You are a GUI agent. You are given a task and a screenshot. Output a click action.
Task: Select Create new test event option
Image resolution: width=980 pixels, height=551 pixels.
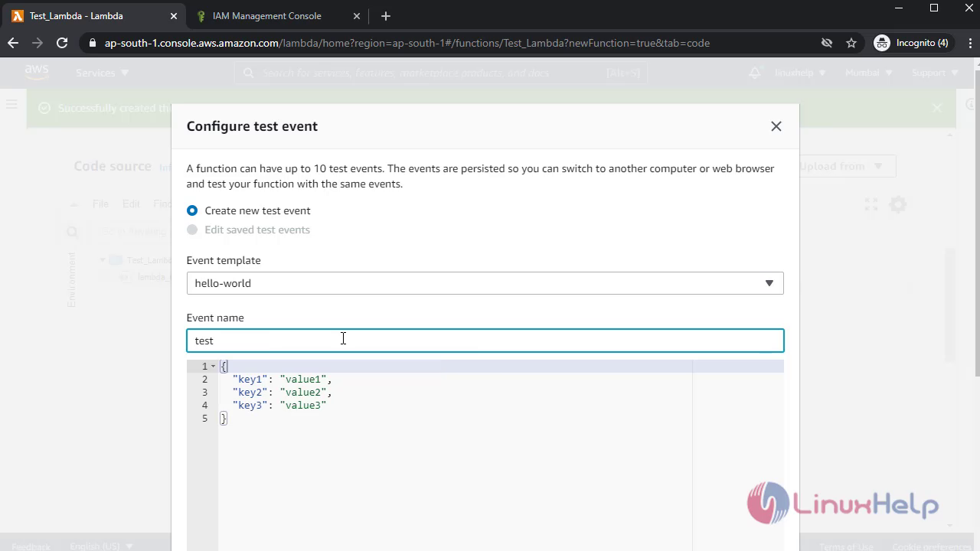point(192,210)
